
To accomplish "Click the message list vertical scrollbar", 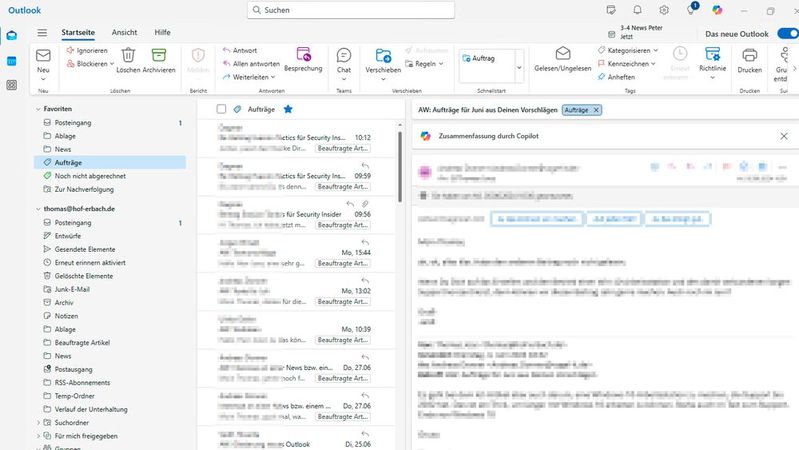I will click(400, 167).
